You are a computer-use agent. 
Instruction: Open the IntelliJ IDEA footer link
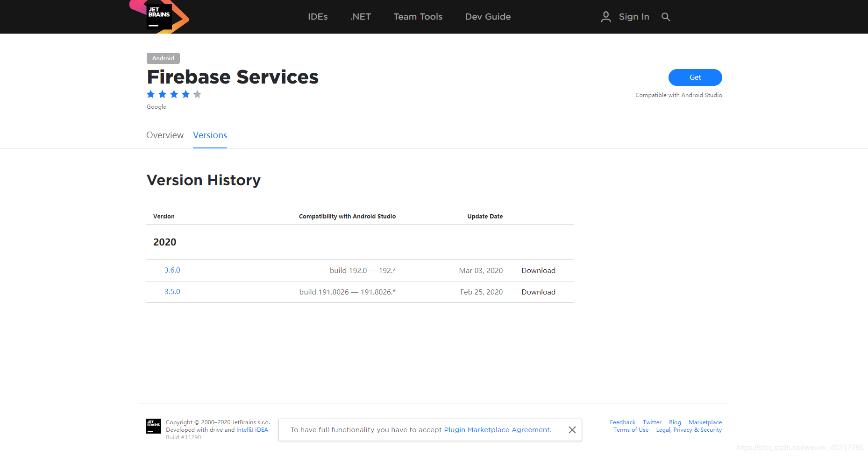pos(252,430)
